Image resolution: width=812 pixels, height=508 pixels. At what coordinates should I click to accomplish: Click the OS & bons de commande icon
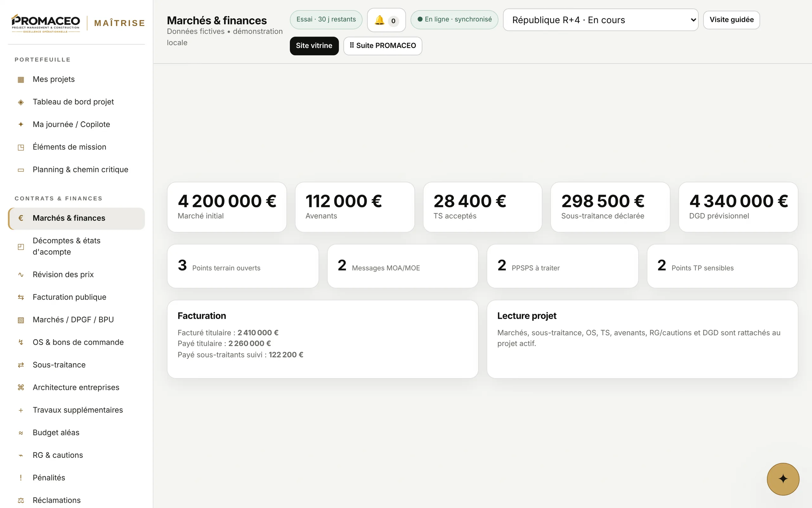21,342
